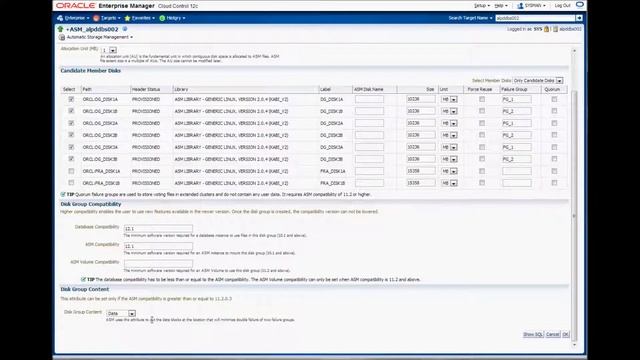The image size is (640, 360).
Task: Open the Search Target Name dropdown
Action: coord(471,18)
